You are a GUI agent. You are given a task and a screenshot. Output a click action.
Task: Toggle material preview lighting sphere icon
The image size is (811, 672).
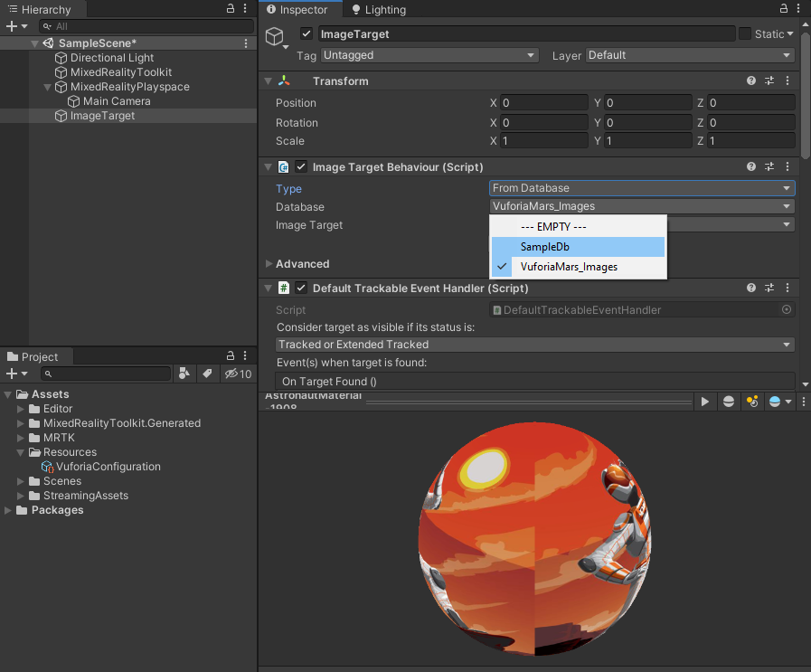[x=728, y=401]
